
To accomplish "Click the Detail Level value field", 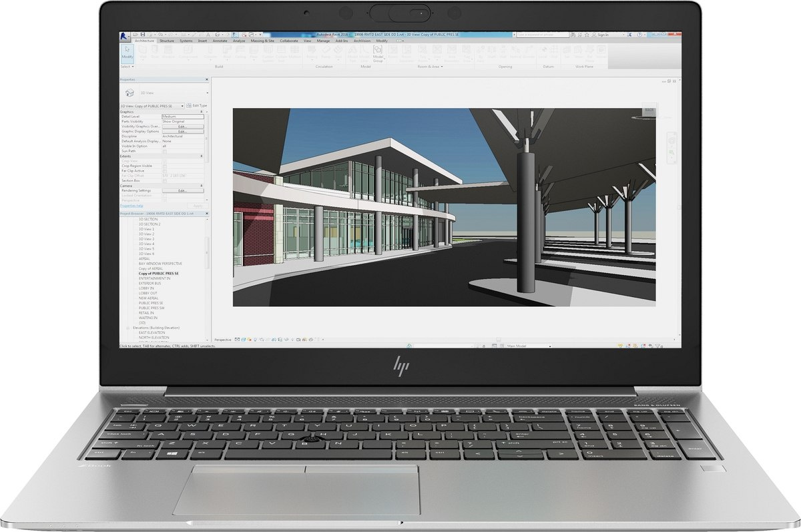I will pyautogui.click(x=182, y=116).
